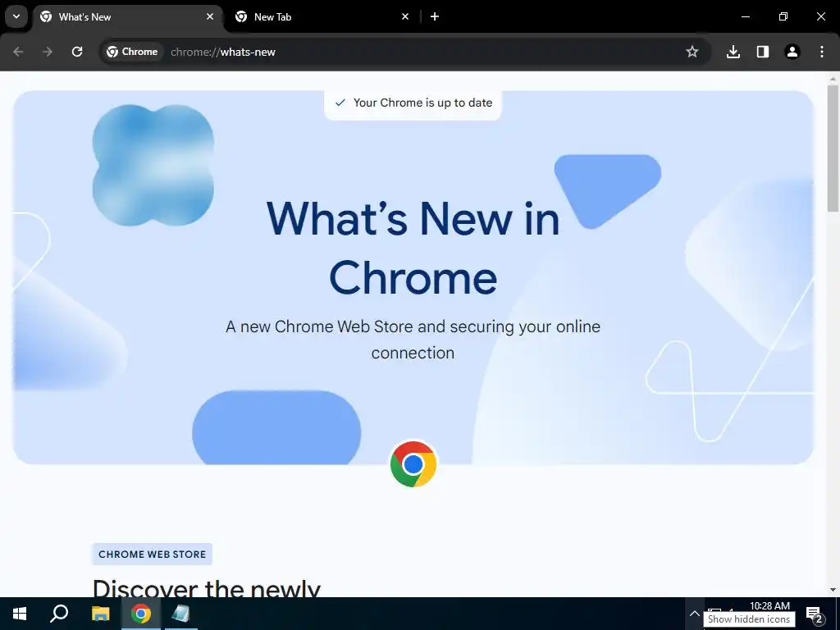Reload the current page
This screenshot has width=840, height=630.
[77, 52]
